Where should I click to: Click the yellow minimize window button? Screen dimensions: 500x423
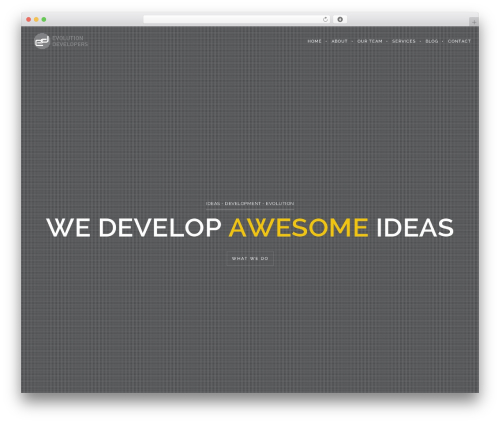point(36,20)
